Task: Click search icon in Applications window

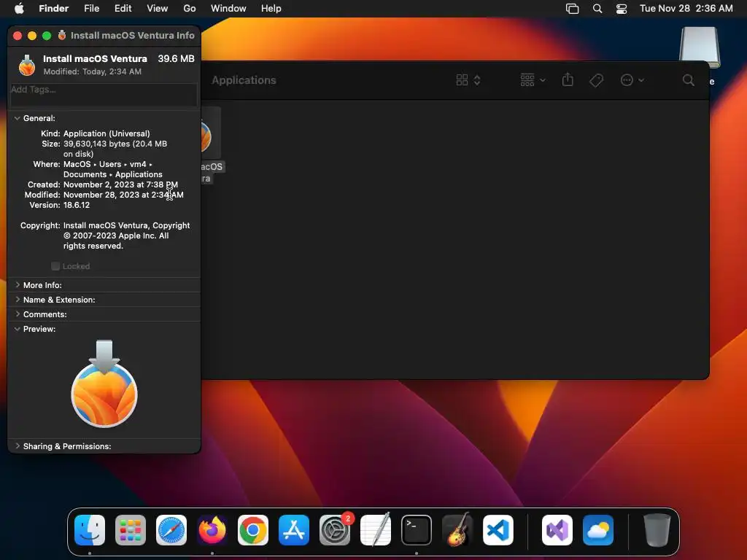Action: coord(688,80)
